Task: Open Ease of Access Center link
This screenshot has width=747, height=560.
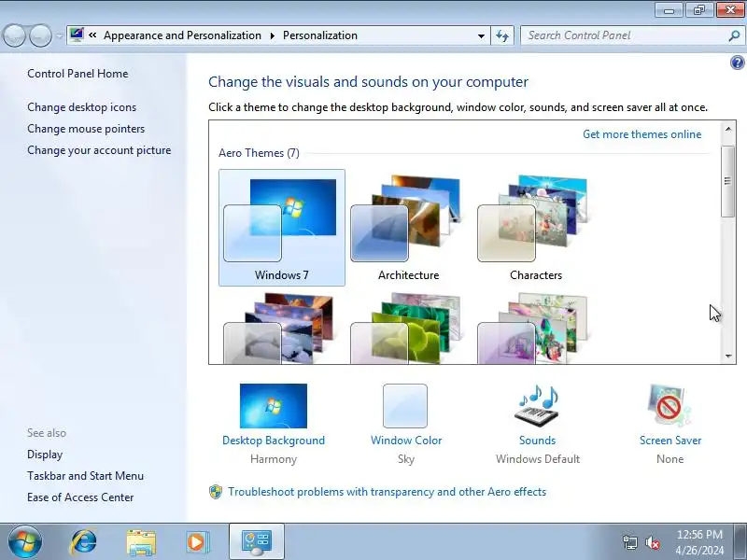Action: [80, 497]
